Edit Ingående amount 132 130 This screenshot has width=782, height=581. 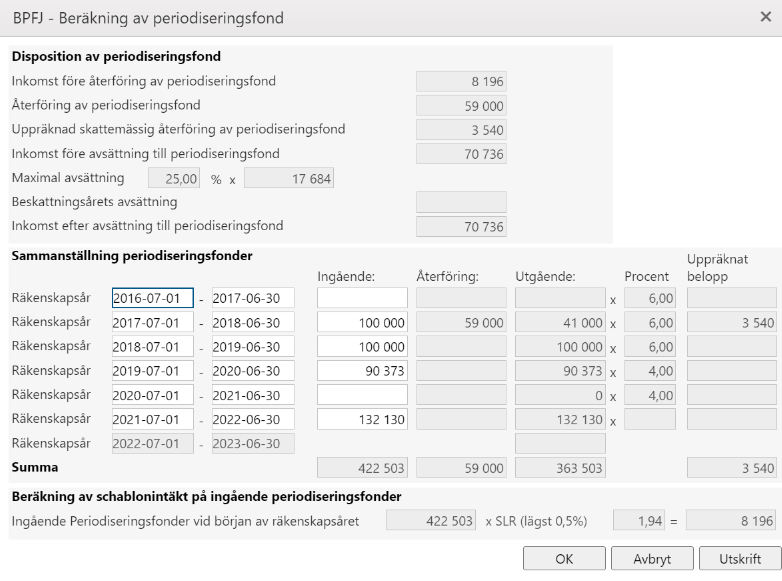coord(362,419)
